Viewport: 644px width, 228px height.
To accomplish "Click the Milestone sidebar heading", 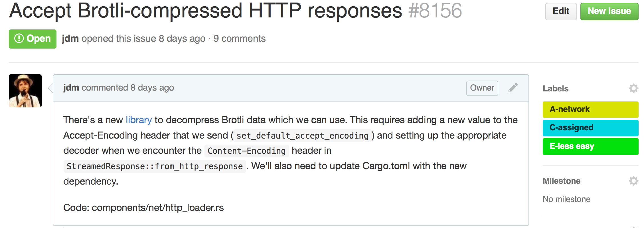I will click(562, 181).
